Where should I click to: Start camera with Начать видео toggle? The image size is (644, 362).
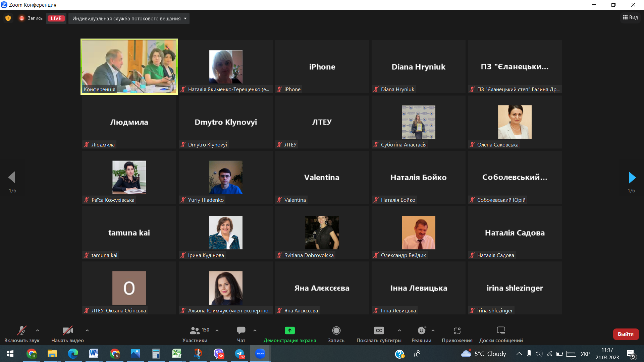coord(67,330)
